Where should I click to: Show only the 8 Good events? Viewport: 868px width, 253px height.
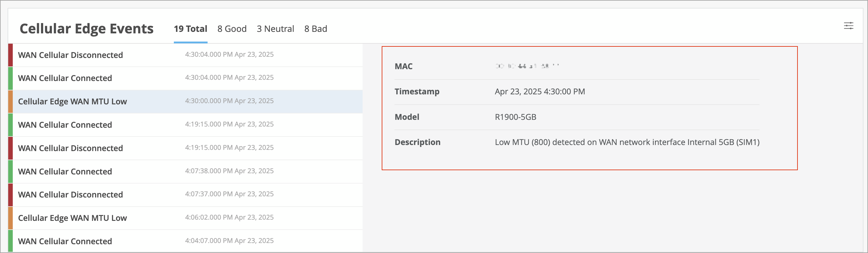(232, 29)
